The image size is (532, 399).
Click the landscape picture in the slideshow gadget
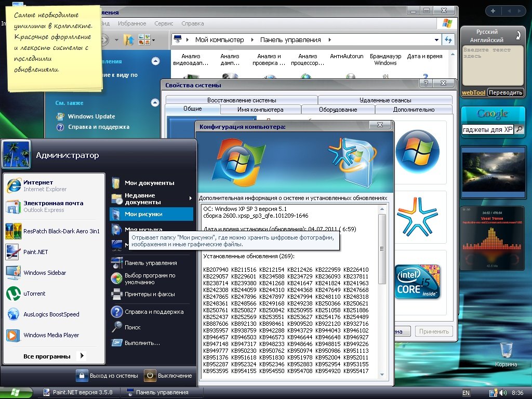(x=493, y=172)
